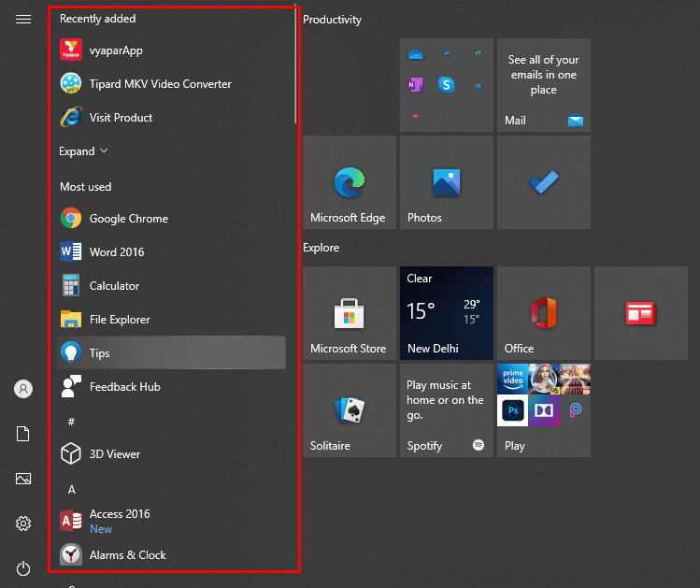The height and width of the screenshot is (588, 700).
Task: Open the hamburger menu at top of Start
Action: 23,20
